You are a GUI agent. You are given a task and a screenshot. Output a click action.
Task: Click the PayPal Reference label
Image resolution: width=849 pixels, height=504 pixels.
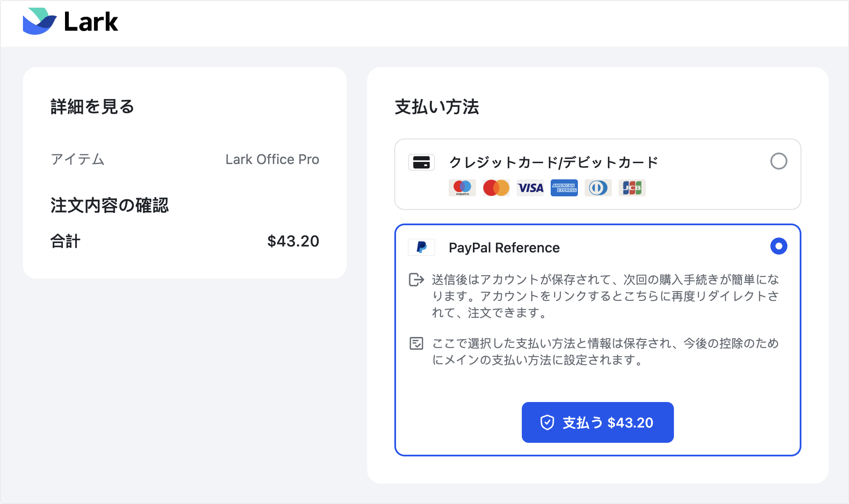[x=504, y=248]
